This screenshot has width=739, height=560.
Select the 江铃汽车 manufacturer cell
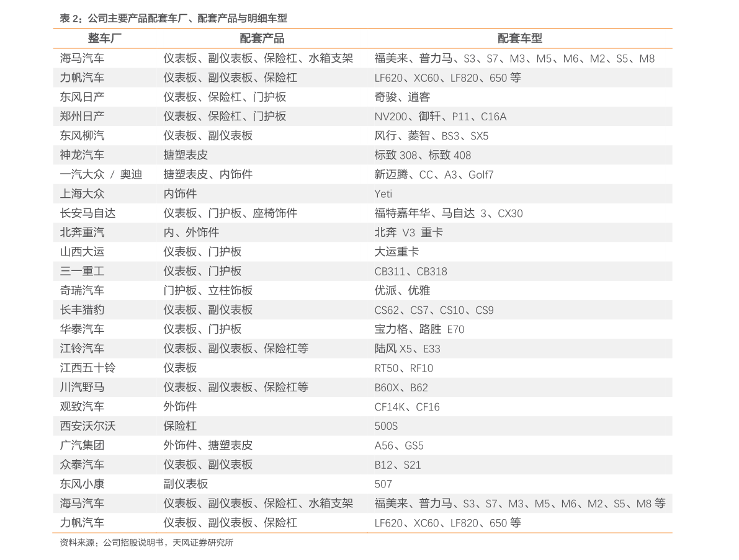(x=82, y=348)
